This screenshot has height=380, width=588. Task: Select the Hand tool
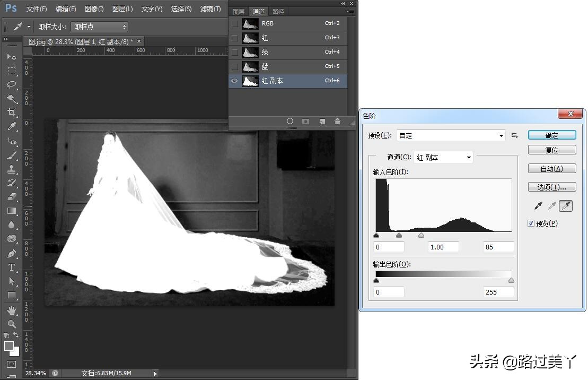pos(12,310)
